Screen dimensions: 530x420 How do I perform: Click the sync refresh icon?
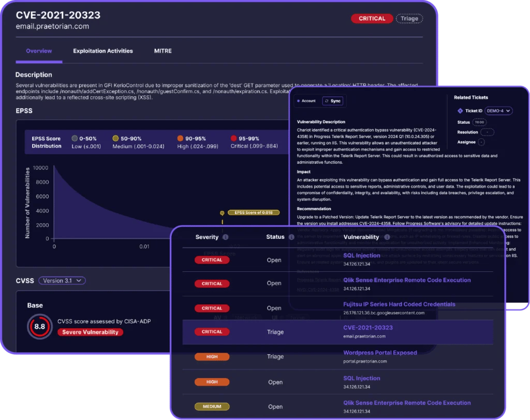(x=327, y=101)
